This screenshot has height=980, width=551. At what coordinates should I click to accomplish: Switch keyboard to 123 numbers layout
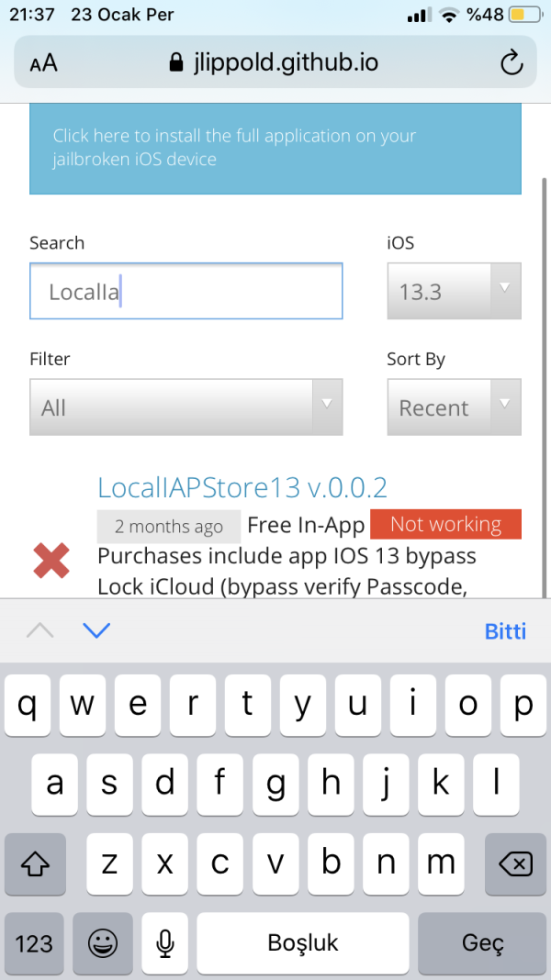point(35,942)
